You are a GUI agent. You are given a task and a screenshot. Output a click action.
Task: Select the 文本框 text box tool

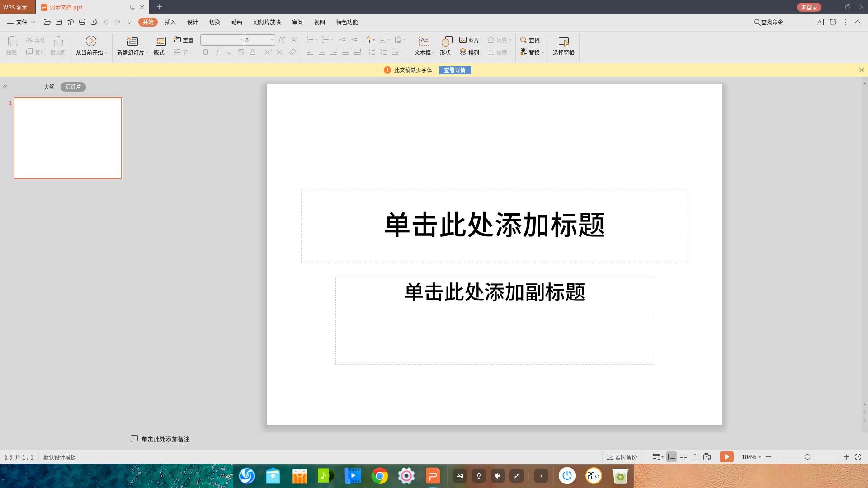coord(423,45)
